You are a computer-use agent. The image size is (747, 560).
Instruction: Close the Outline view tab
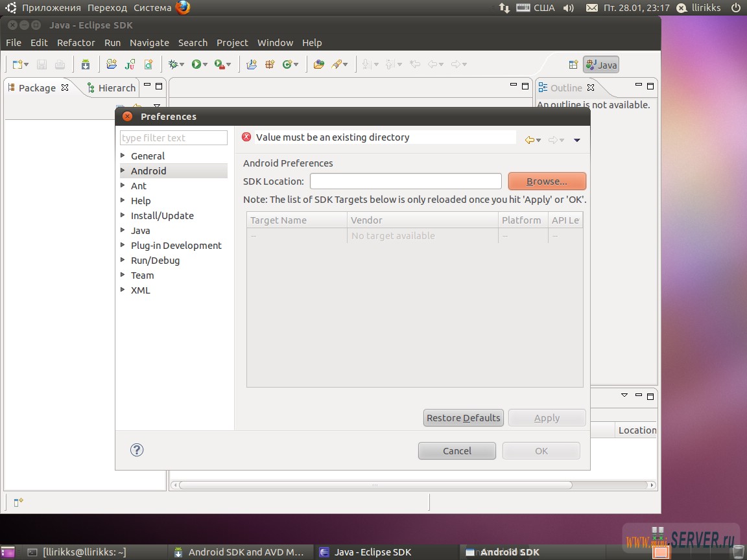coord(591,87)
